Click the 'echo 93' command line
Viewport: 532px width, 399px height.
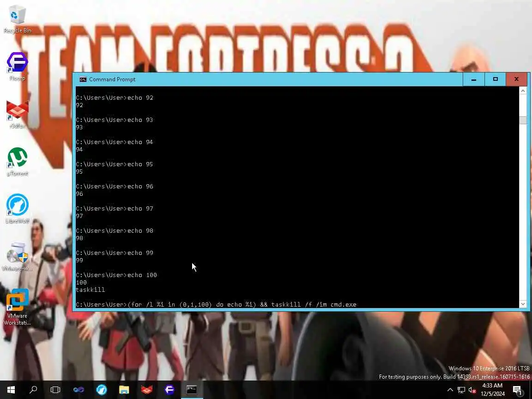coord(115,120)
